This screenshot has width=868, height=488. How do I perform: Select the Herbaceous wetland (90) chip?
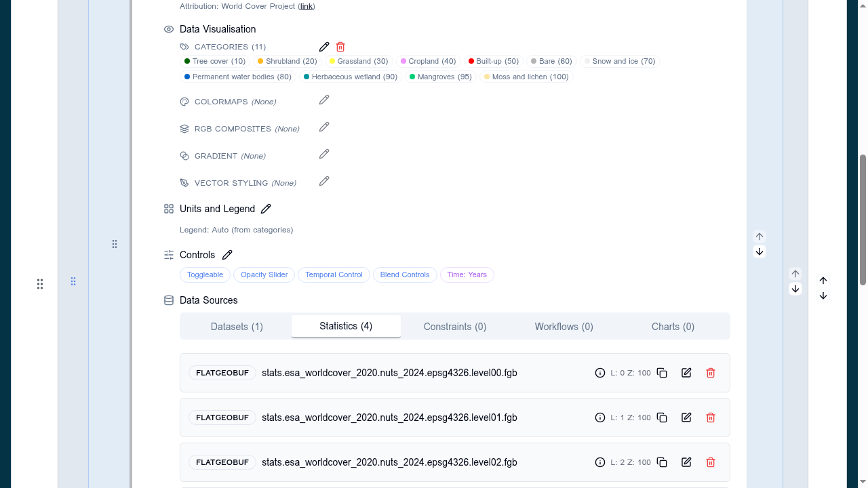351,77
